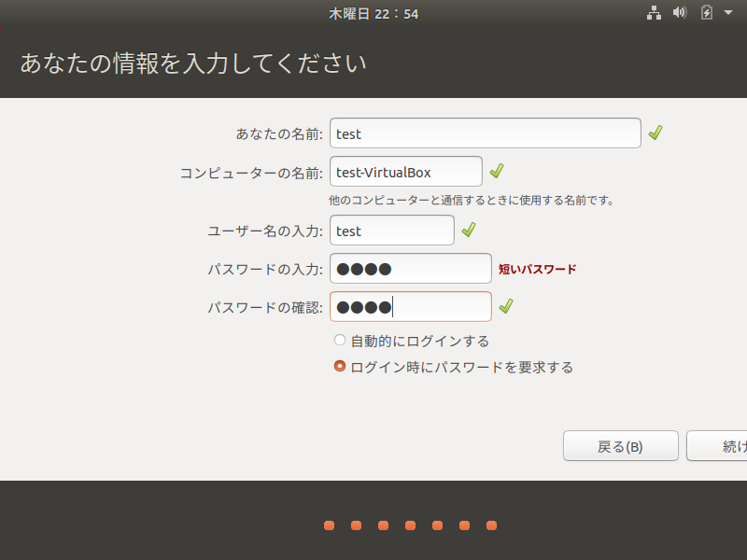This screenshot has height=560, width=747.
Task: Click the label あなたの名前:
Action: click(x=279, y=133)
